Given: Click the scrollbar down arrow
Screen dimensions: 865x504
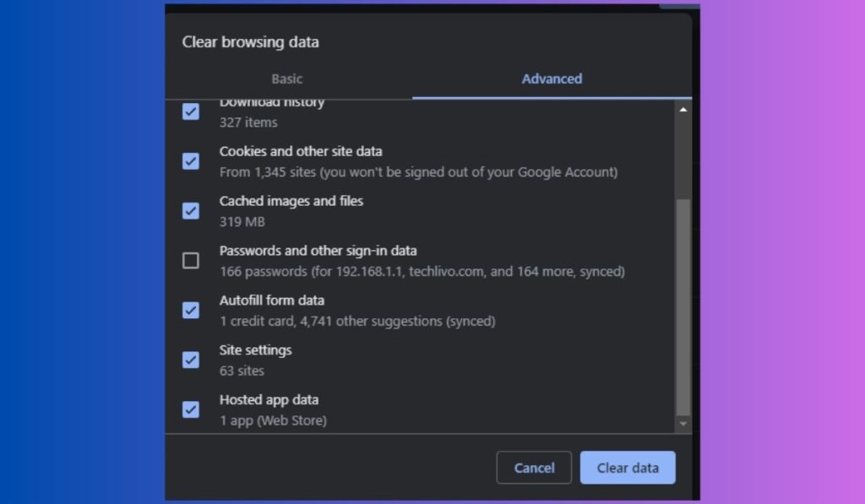Looking at the screenshot, I should (x=683, y=423).
